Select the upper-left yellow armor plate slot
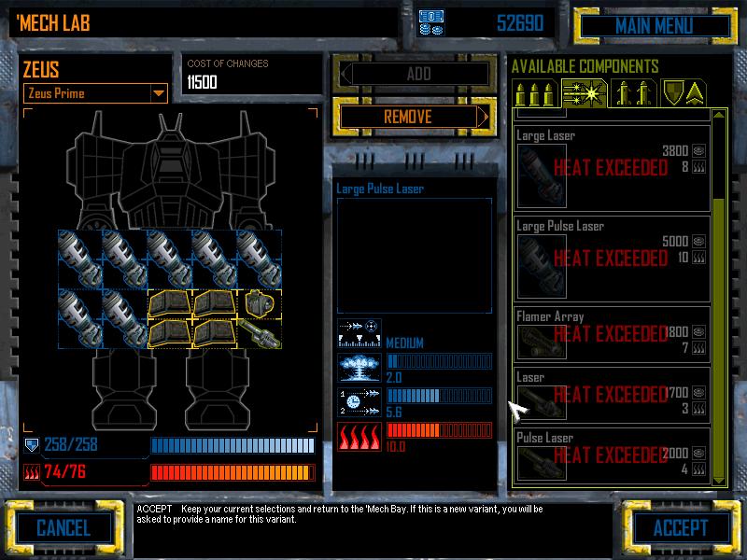Viewport: 747px width, 560px height. click(170, 304)
